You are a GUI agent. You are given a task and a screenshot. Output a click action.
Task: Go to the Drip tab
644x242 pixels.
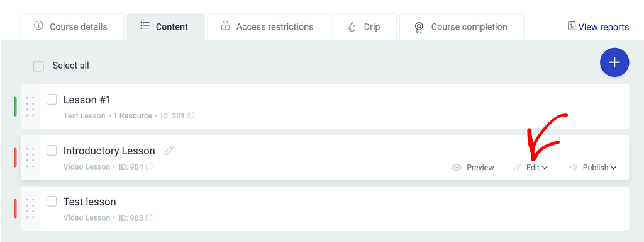click(365, 27)
